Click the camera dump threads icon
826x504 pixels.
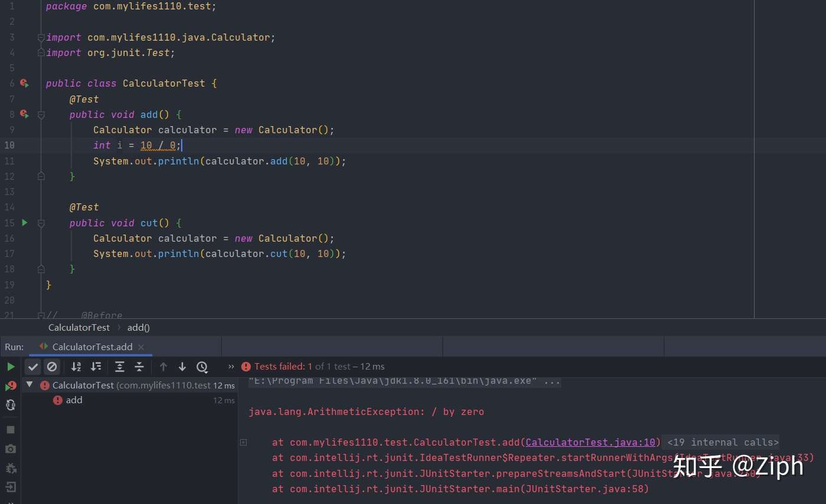(11, 449)
